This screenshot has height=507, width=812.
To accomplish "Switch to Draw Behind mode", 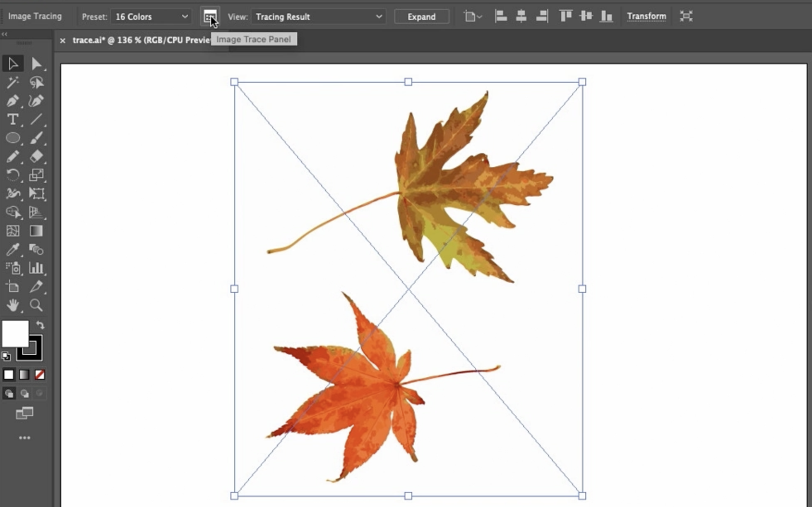I will point(24,393).
